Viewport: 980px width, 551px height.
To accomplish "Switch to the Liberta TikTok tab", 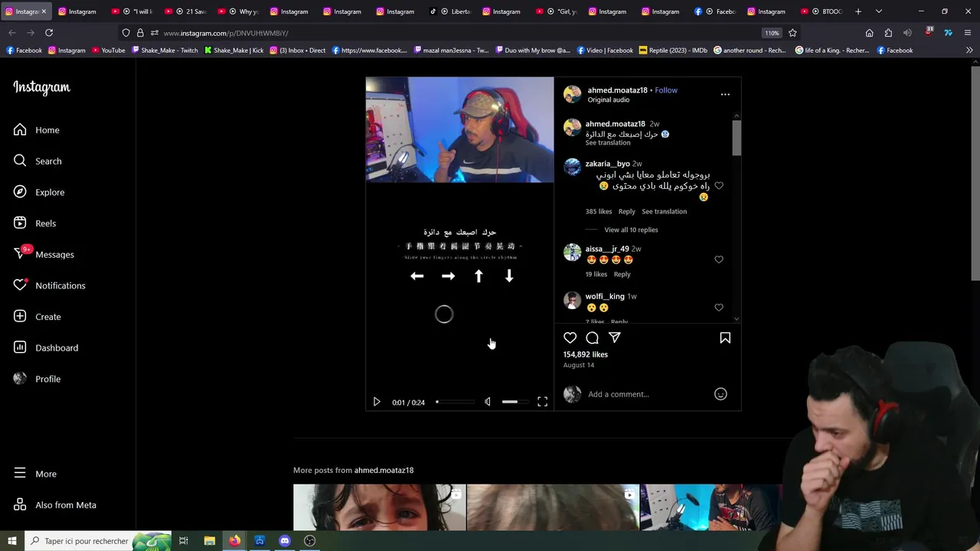I will [451, 11].
